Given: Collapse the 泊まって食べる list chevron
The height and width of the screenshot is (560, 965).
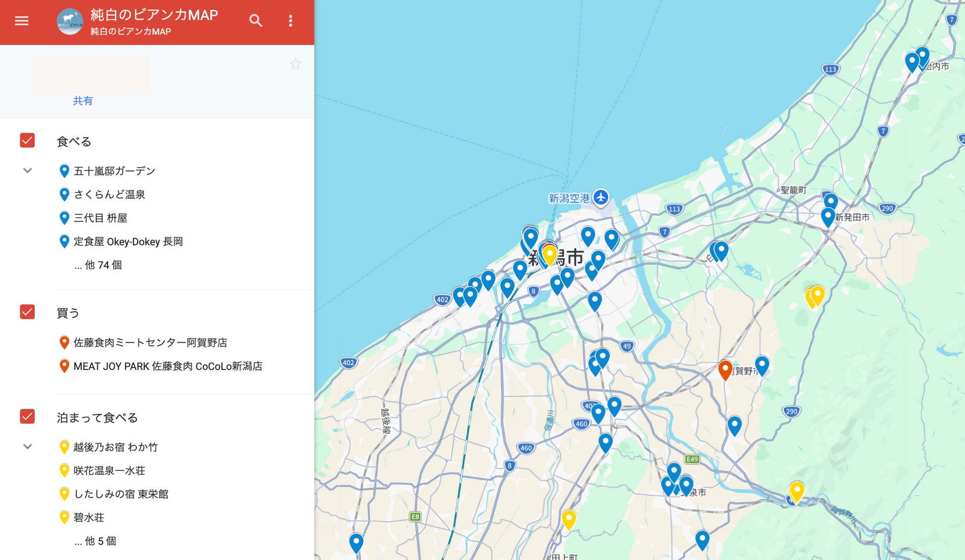Looking at the screenshot, I should coord(28,447).
